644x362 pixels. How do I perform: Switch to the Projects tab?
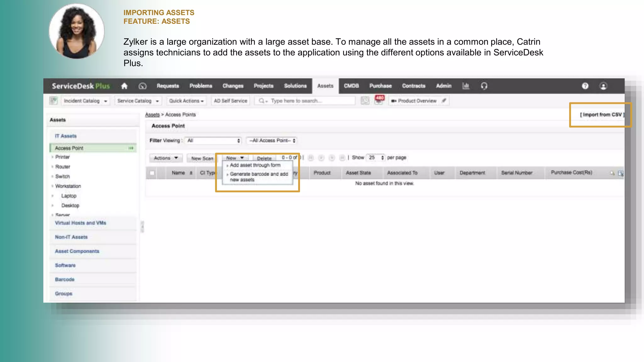[264, 86]
